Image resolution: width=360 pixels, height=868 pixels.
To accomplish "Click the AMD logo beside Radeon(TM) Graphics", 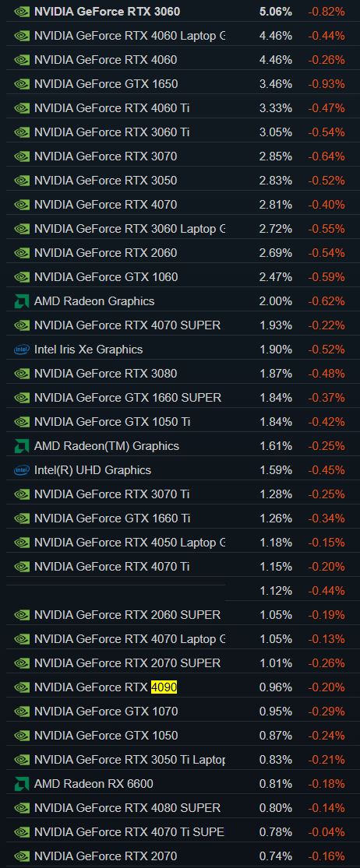I will [x=22, y=445].
